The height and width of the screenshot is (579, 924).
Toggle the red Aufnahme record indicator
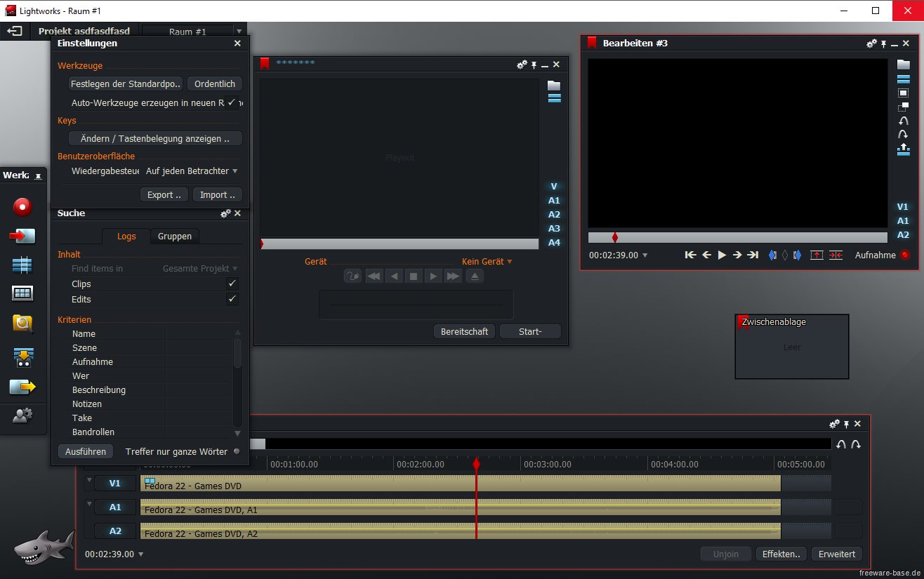pos(904,255)
